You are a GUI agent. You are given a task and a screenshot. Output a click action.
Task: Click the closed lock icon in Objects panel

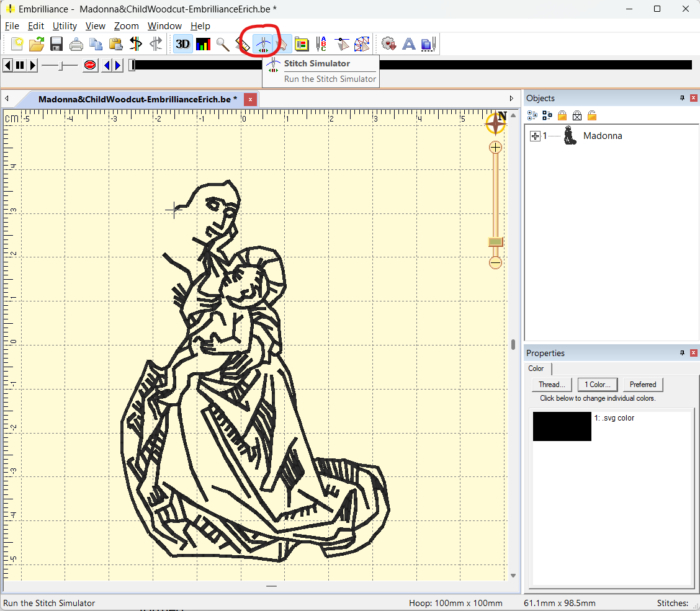click(562, 115)
